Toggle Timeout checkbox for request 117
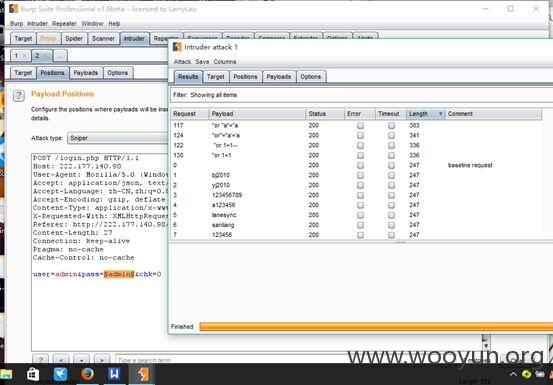553x385 pixels. 391,126
